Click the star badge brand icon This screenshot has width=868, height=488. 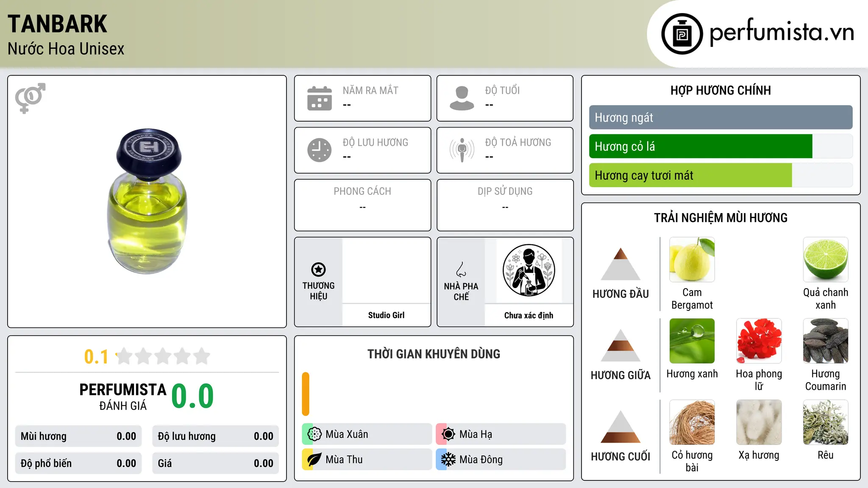[x=318, y=269]
